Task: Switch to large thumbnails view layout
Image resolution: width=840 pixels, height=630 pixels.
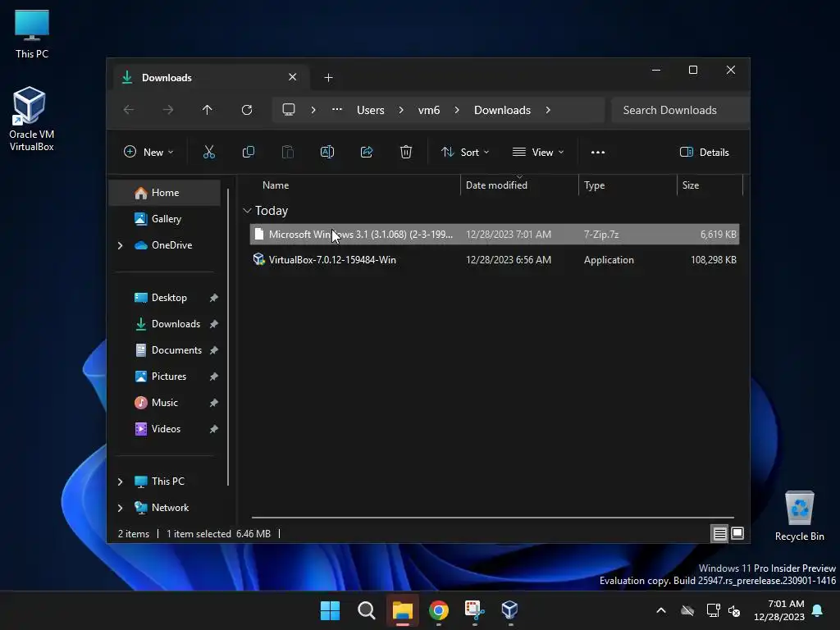Action: point(737,533)
